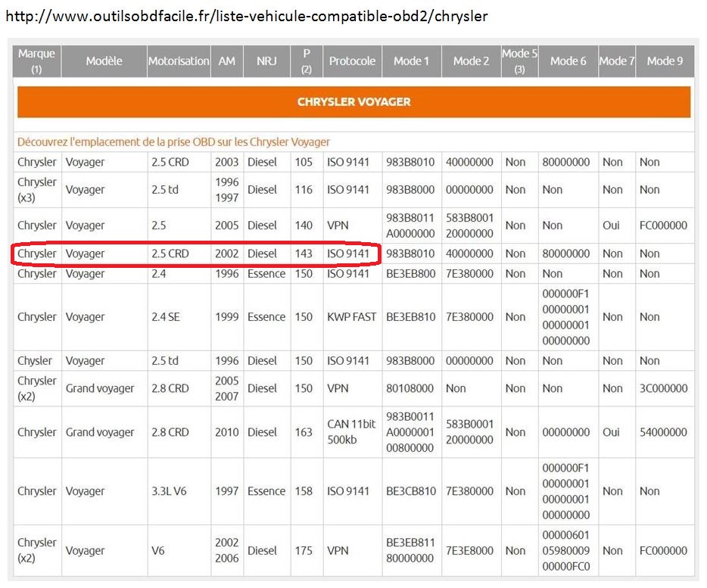Click the 'Modèle' column header
The width and height of the screenshot is (707, 588).
(104, 61)
